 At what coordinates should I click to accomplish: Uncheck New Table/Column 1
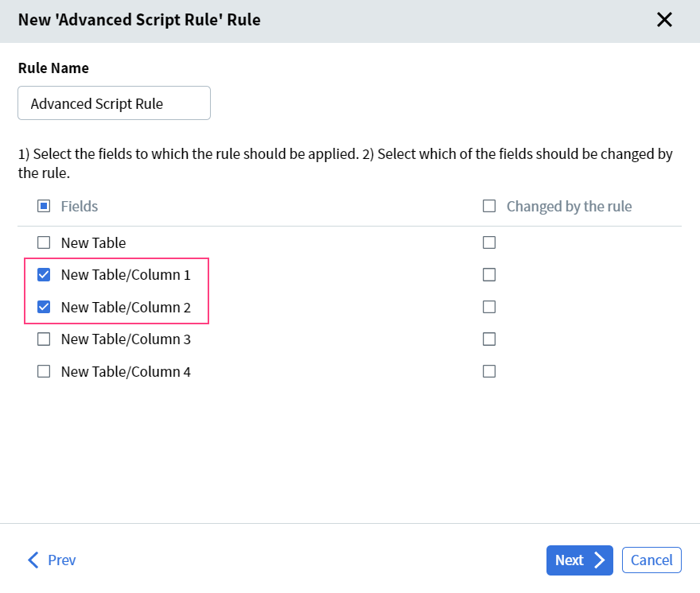pos(44,274)
